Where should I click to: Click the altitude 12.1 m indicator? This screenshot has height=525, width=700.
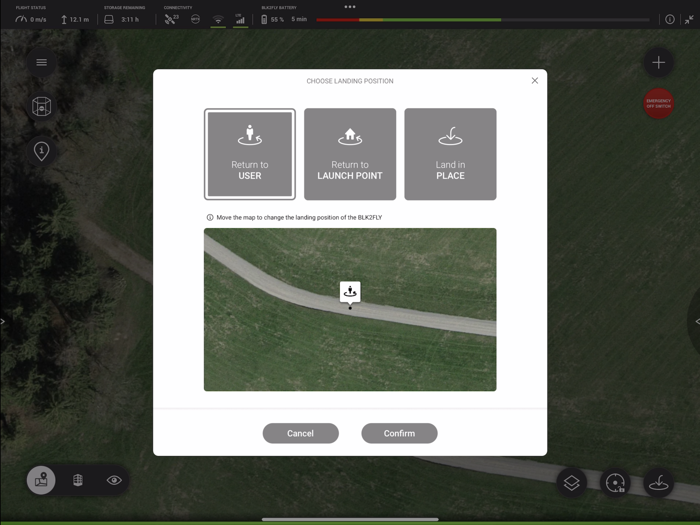(x=75, y=19)
